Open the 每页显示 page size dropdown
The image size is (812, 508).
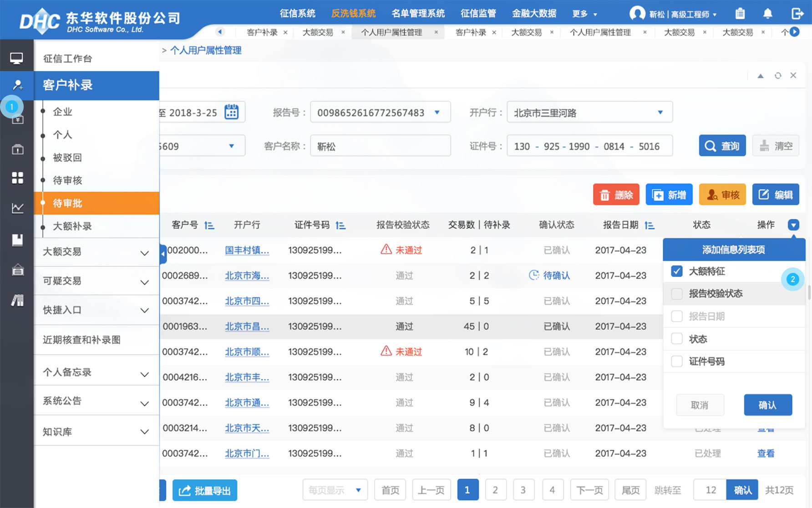[x=335, y=489]
